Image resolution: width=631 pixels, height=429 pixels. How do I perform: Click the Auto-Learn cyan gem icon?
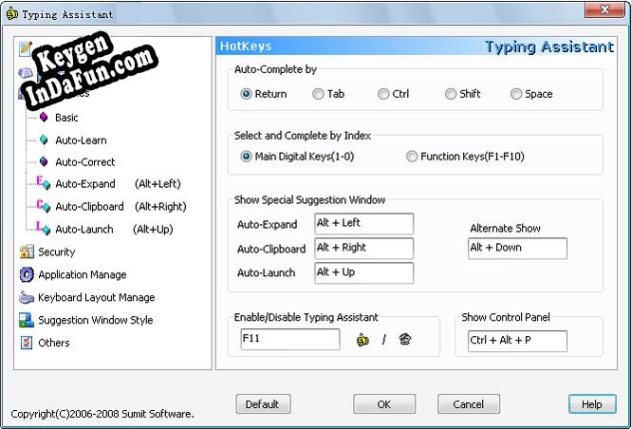tap(44, 140)
